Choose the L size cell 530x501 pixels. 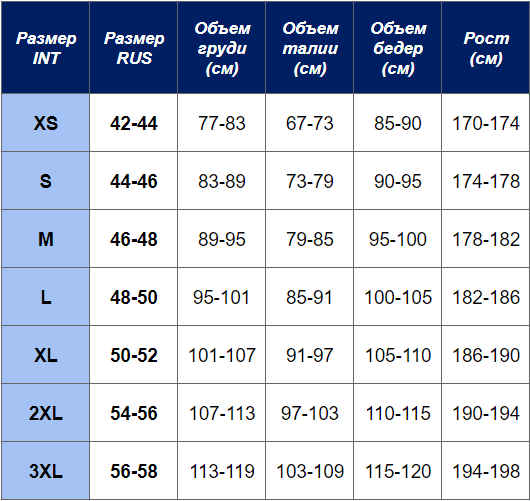pos(46,297)
